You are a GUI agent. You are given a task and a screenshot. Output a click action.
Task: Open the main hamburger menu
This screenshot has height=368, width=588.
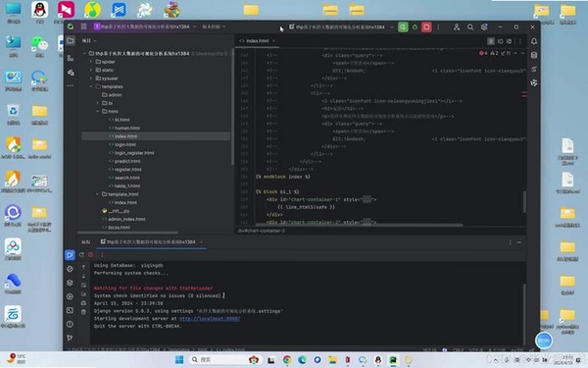coord(83,26)
